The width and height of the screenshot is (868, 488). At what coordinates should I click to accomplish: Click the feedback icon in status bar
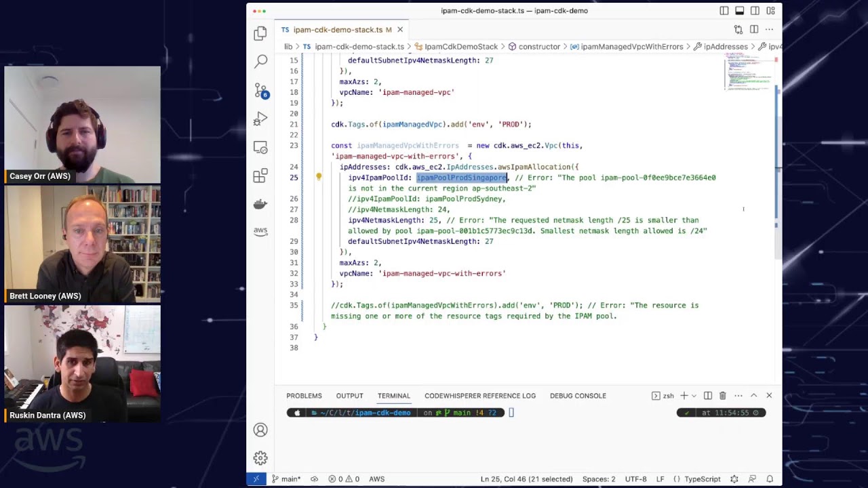pyautogui.click(x=752, y=479)
